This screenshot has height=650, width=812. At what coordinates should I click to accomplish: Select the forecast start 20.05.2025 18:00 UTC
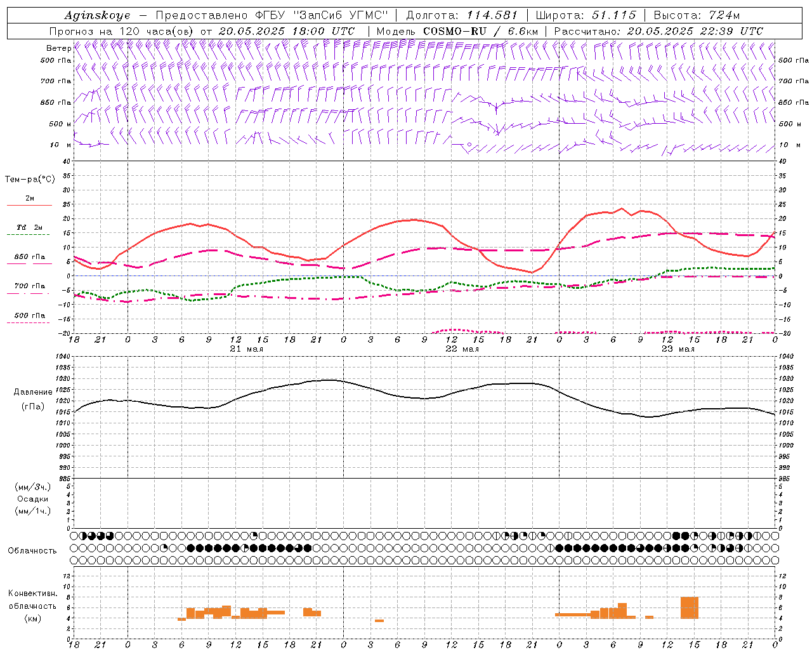pyautogui.click(x=286, y=31)
